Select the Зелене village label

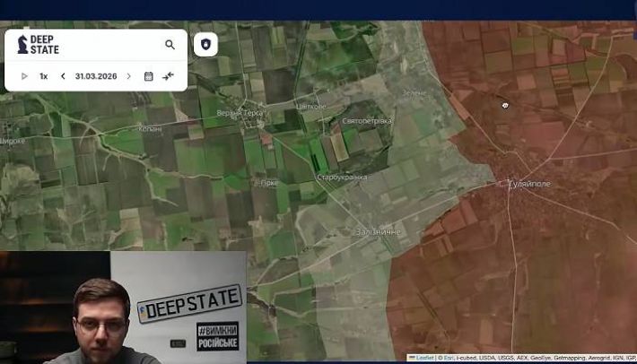414,93
